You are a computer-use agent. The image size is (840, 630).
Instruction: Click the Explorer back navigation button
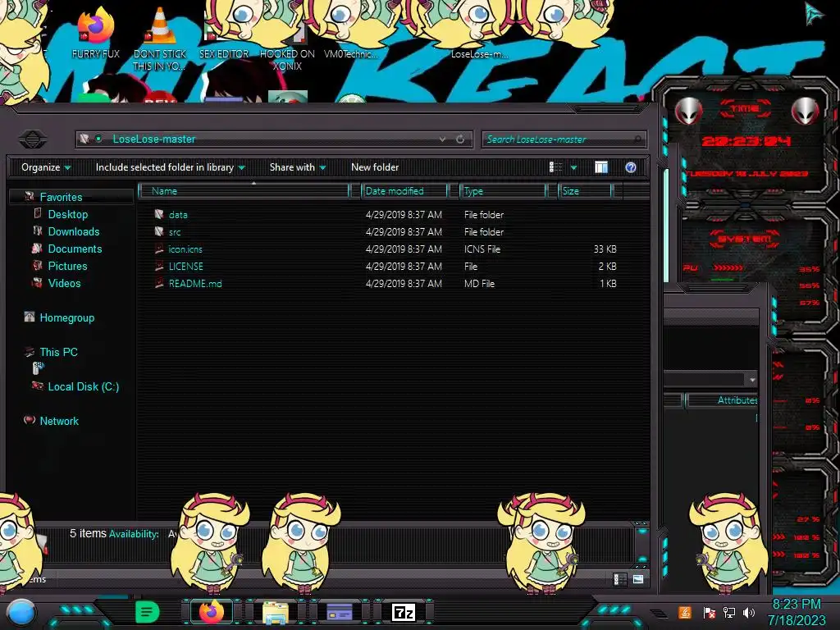[33, 139]
